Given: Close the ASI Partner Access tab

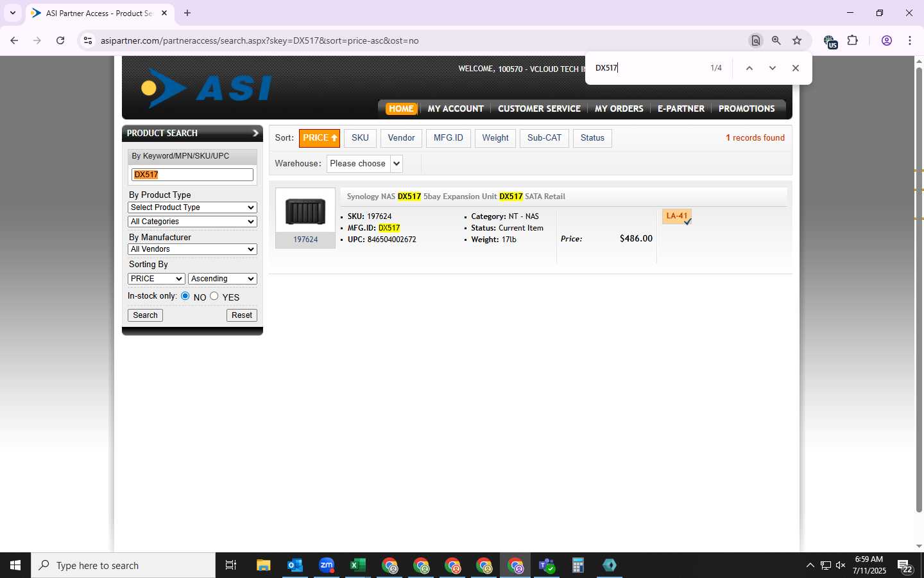Looking at the screenshot, I should [x=164, y=13].
